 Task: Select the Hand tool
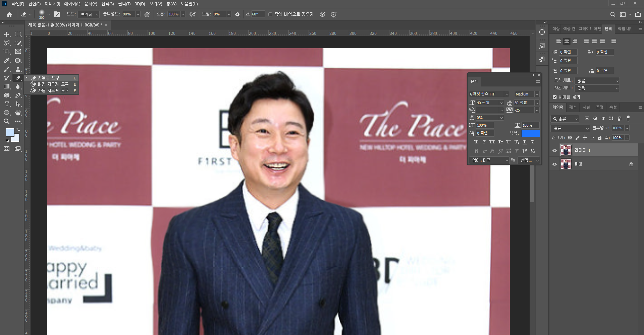pos(18,113)
